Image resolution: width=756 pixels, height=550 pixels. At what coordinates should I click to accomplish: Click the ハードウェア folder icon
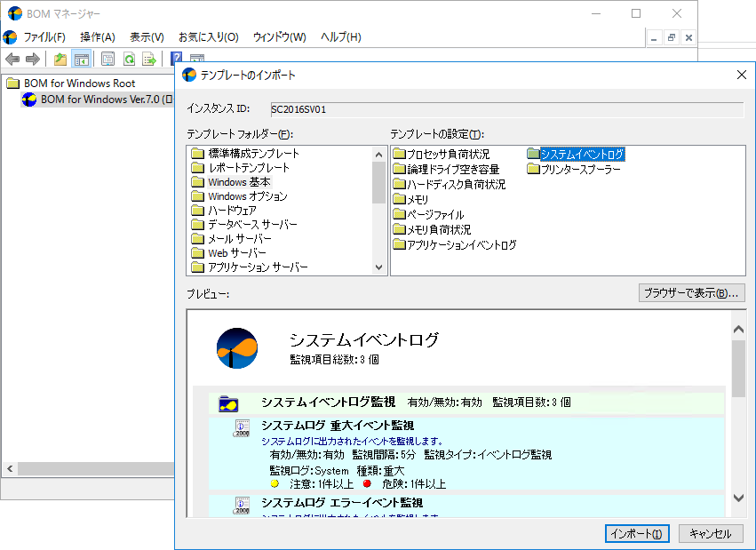coord(198,211)
